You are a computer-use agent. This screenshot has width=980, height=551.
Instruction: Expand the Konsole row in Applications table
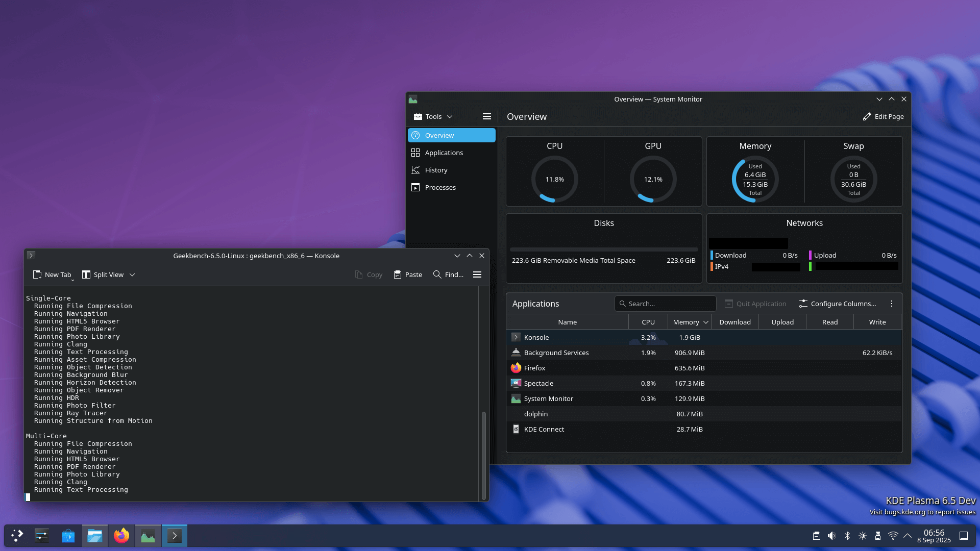pyautogui.click(x=516, y=337)
